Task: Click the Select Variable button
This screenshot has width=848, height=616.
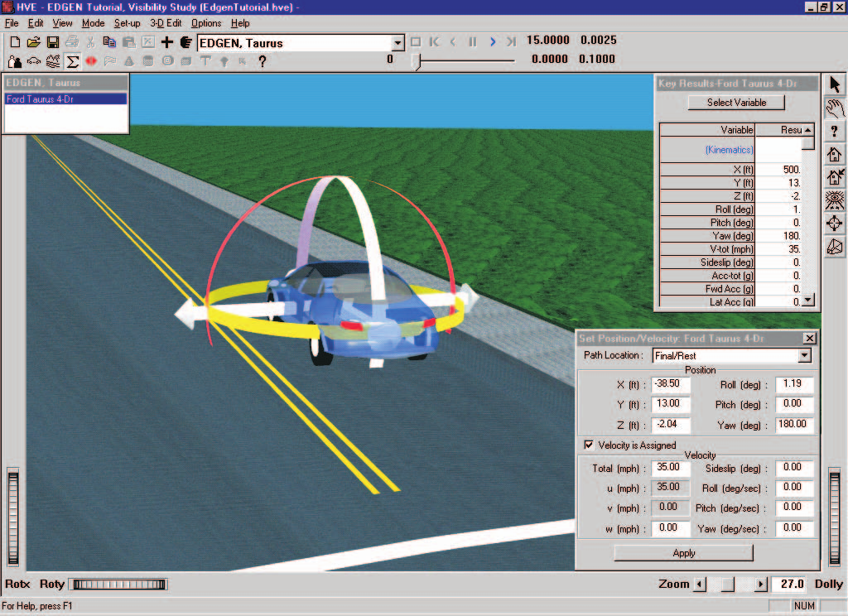Action: tap(736, 102)
